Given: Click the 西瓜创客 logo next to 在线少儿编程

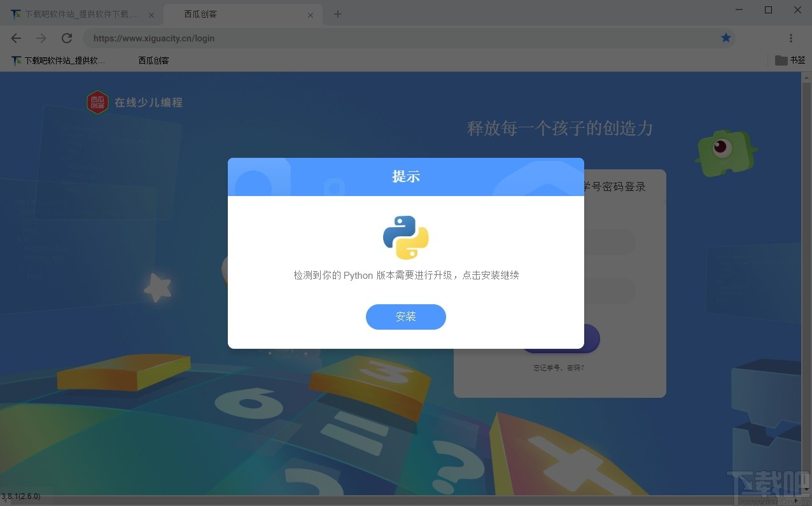Looking at the screenshot, I should point(97,102).
